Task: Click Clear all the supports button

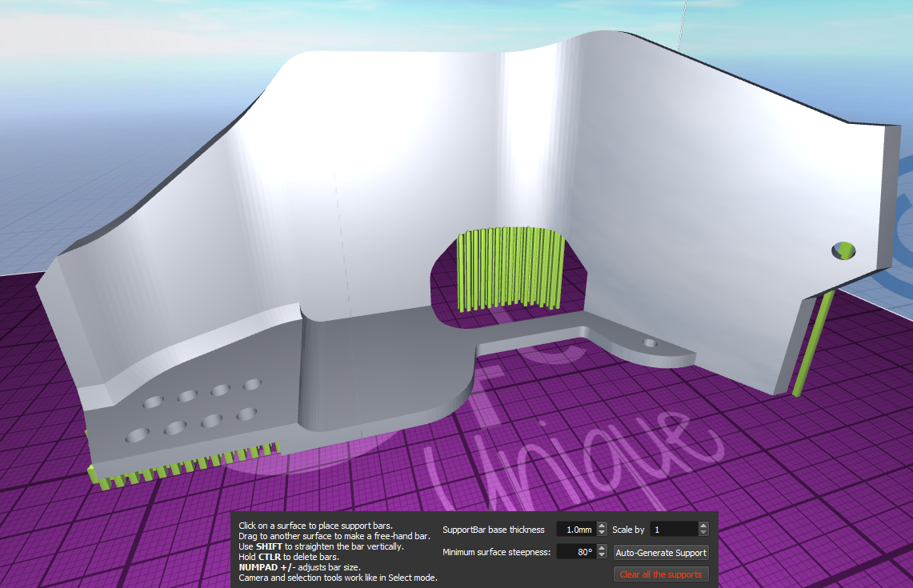Action: click(661, 574)
